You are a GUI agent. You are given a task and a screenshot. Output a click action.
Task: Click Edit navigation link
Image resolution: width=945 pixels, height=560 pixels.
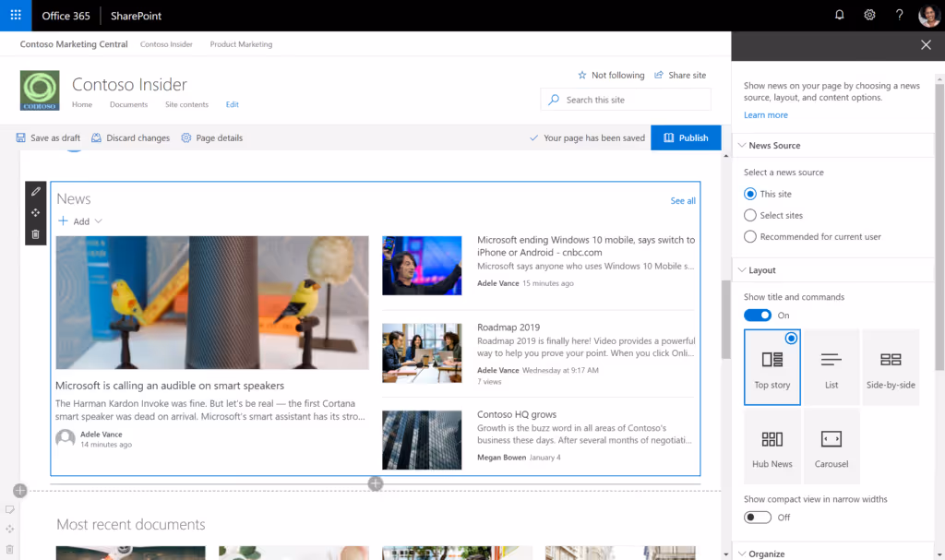coord(232,104)
